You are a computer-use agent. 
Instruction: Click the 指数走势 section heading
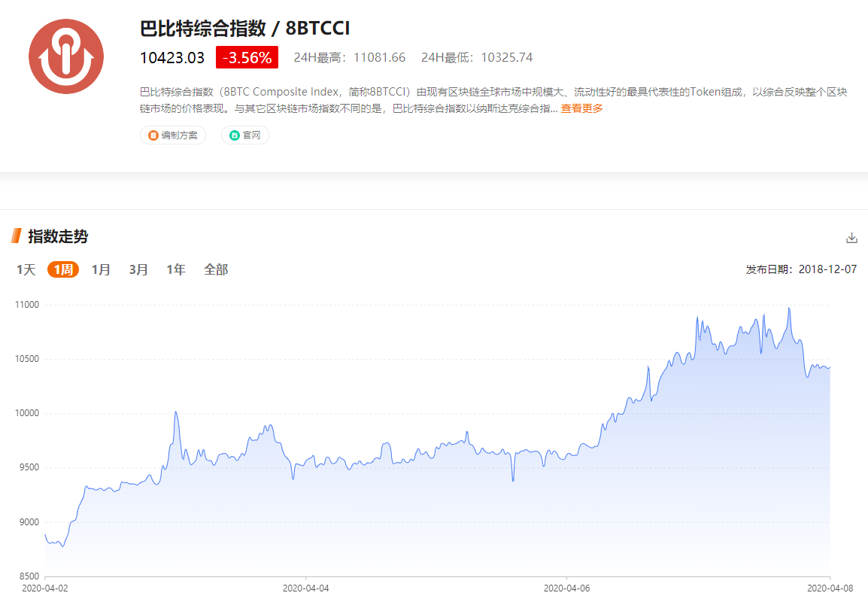[x=58, y=236]
